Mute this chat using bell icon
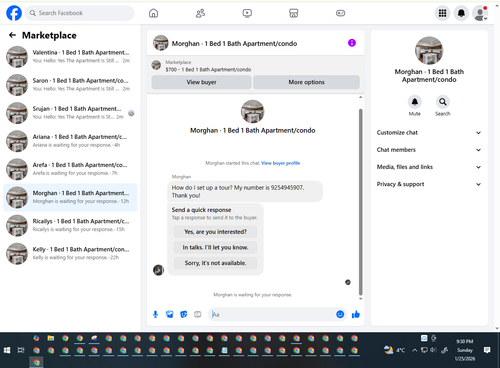 click(415, 102)
